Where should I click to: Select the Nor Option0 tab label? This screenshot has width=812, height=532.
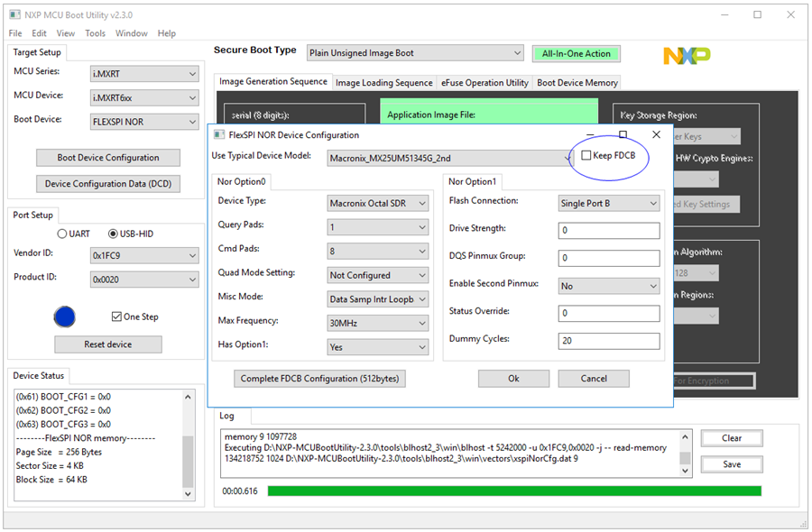(241, 181)
